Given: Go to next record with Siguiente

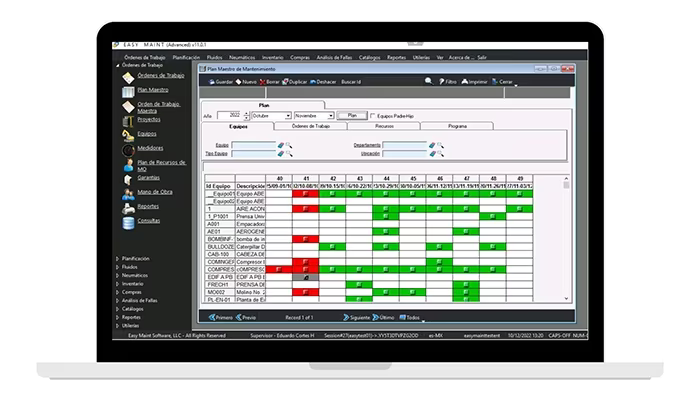Looking at the screenshot, I should coord(356,317).
